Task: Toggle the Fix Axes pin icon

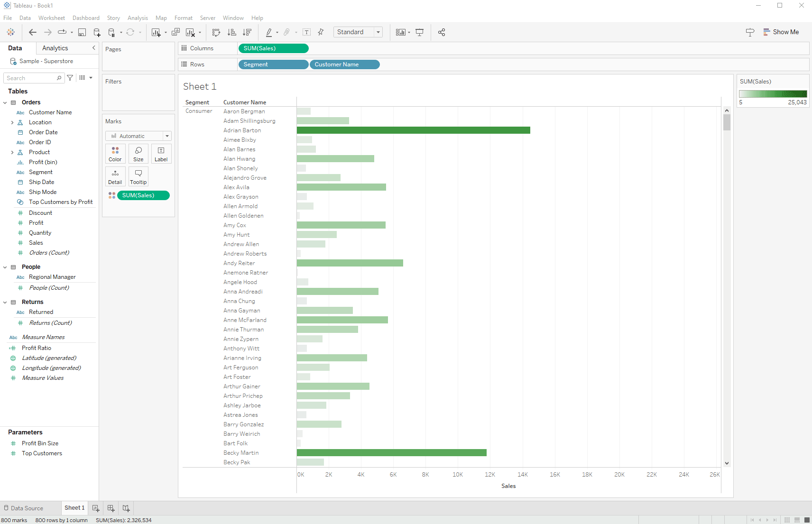Action: click(x=321, y=32)
